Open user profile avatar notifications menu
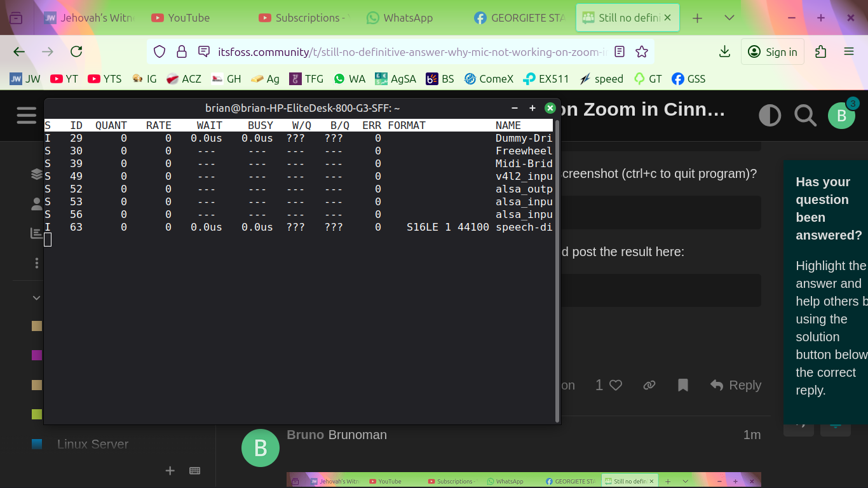 841,116
